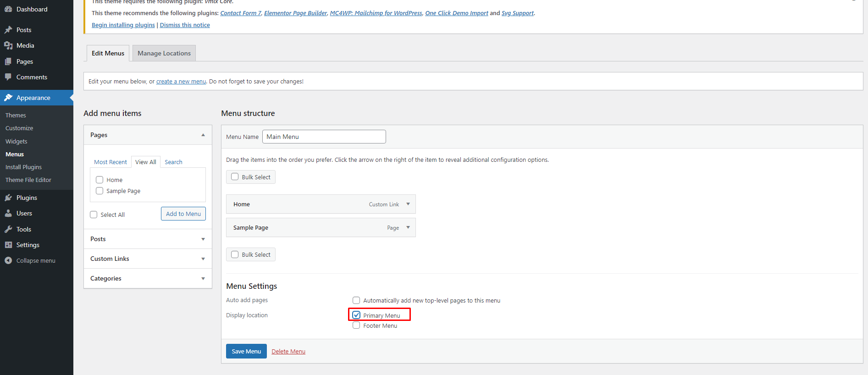
Task: Click the Posts pushpin icon
Action: point(8,30)
